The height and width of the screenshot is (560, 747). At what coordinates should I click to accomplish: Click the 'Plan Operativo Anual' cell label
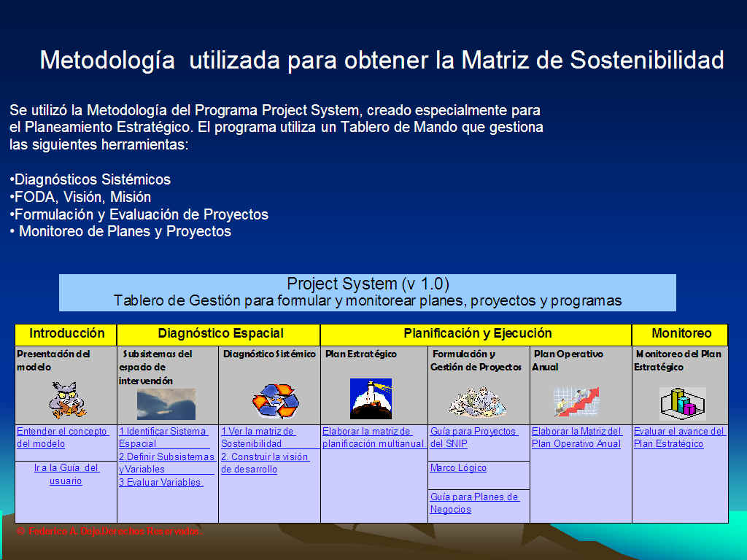click(568, 360)
